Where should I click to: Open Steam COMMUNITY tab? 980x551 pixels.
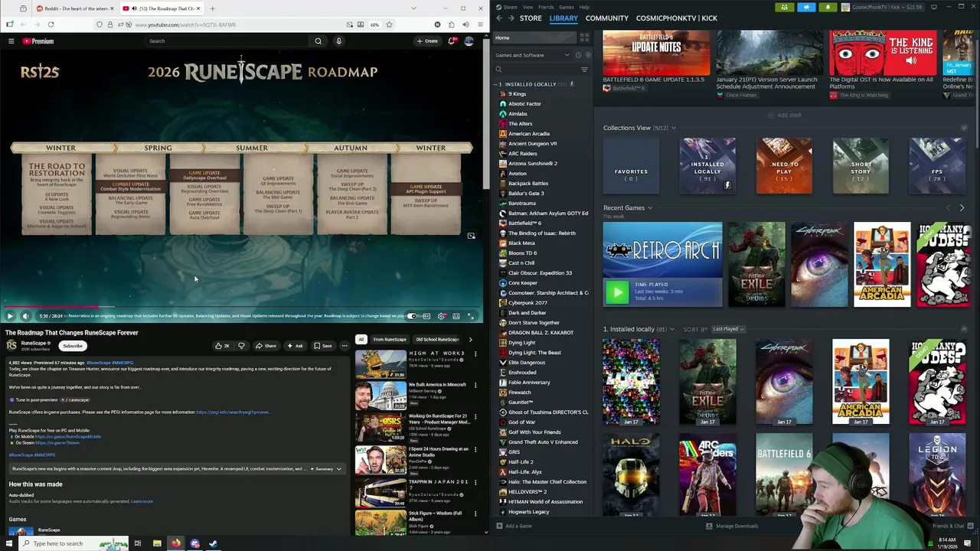click(606, 18)
